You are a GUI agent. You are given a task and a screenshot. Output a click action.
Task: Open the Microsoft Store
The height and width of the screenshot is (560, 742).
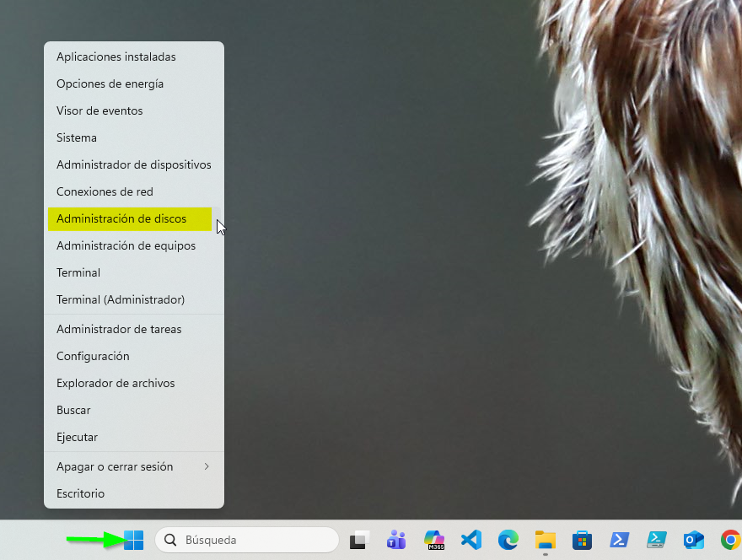point(582,540)
